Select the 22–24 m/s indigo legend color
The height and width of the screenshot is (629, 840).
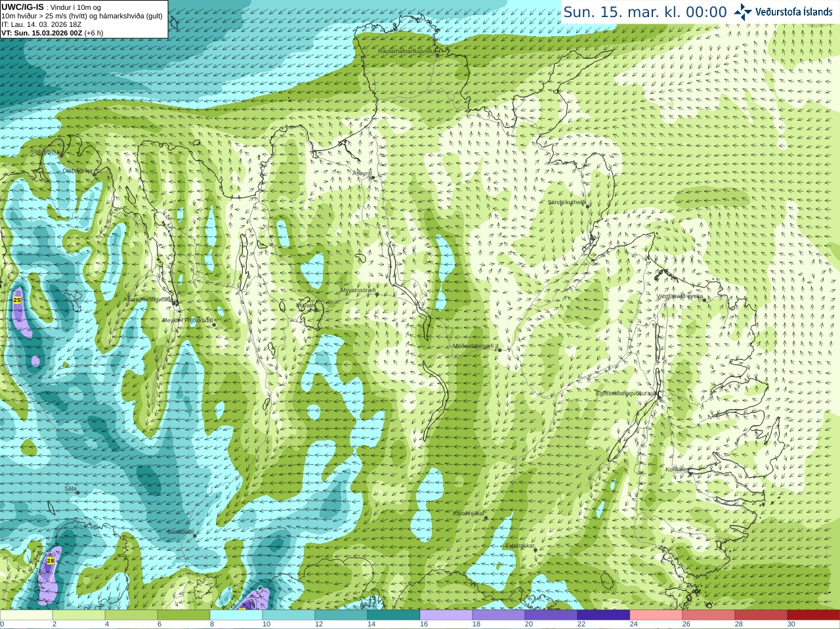pyautogui.click(x=604, y=615)
